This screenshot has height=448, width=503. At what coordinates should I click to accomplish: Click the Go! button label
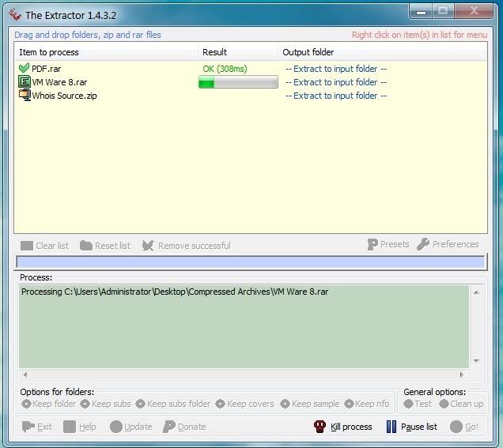471,427
